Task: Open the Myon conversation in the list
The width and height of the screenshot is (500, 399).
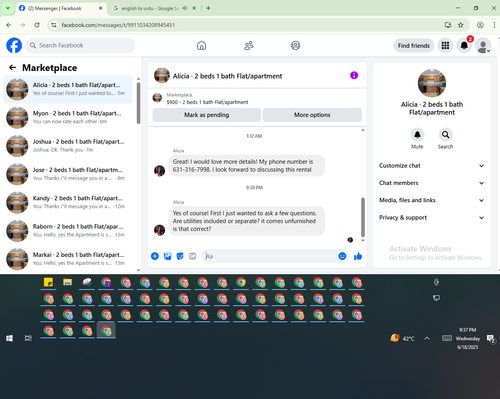Action: [x=68, y=117]
